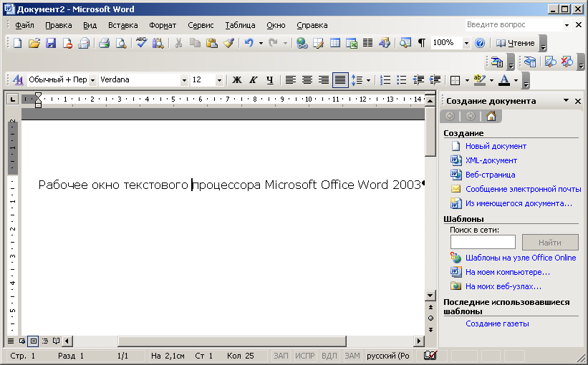Open the zoom 100% dropdown
This screenshot has width=588, height=365.
click(466, 43)
